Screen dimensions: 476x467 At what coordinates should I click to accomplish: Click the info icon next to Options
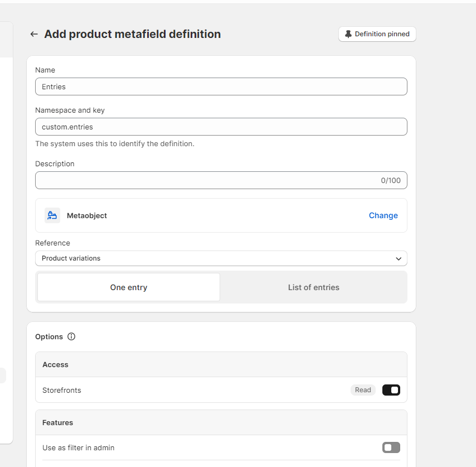[71, 336]
